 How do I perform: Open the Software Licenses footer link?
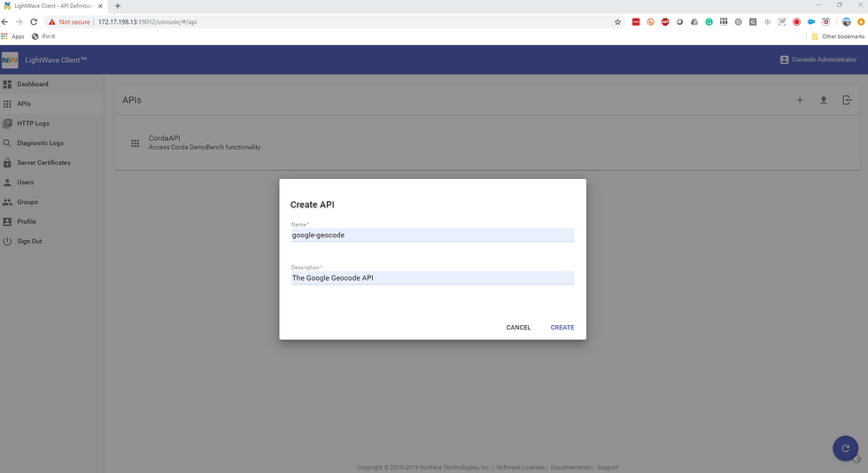(521, 468)
